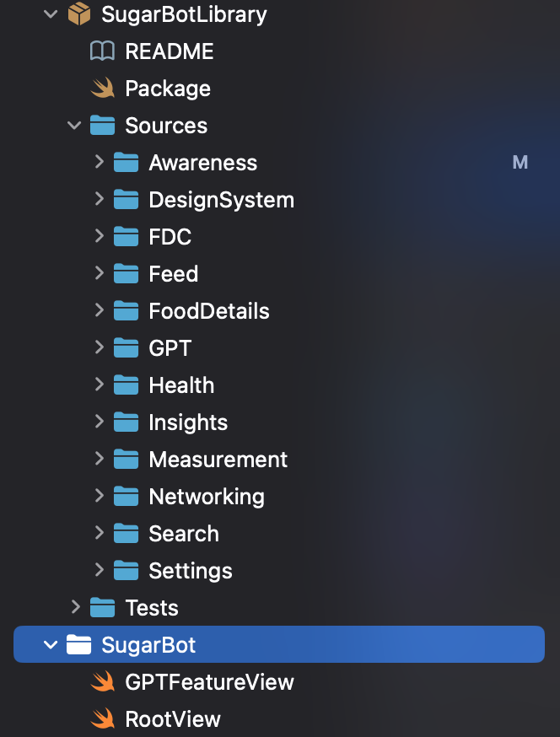Select the Awareness folder name
The width and height of the screenshot is (560, 737).
tap(203, 163)
